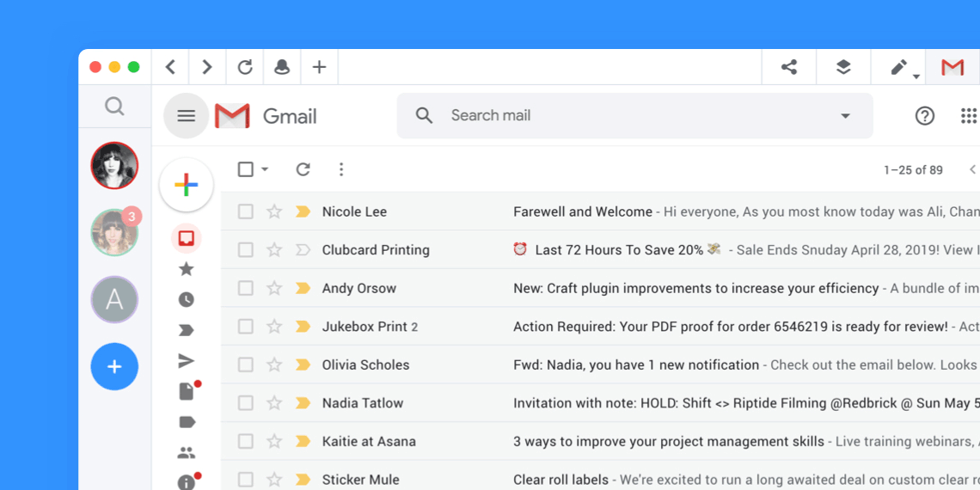Viewport: 980px width, 490px height.
Task: Switch to the first account avatar with red ring
Action: click(x=114, y=166)
